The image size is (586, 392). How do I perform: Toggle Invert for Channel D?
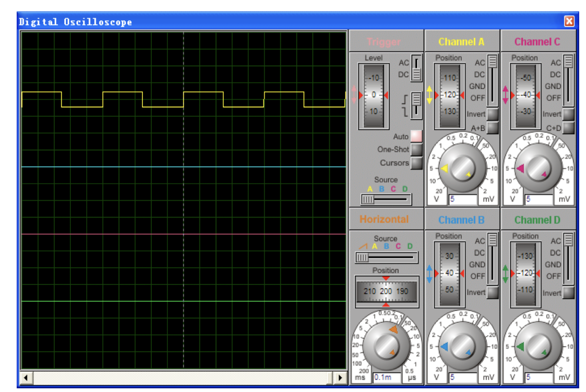tap(569, 293)
